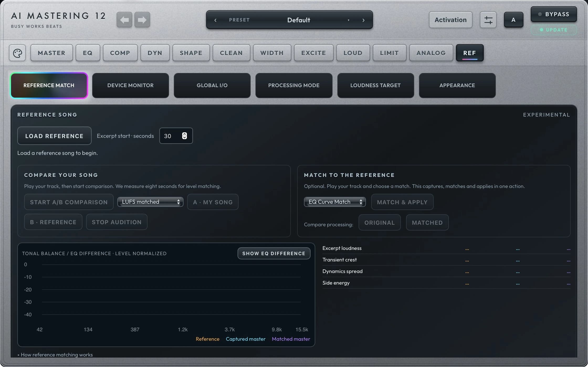588x367 pixels.
Task: Click the Excerpt loudness row label
Action: click(342, 248)
